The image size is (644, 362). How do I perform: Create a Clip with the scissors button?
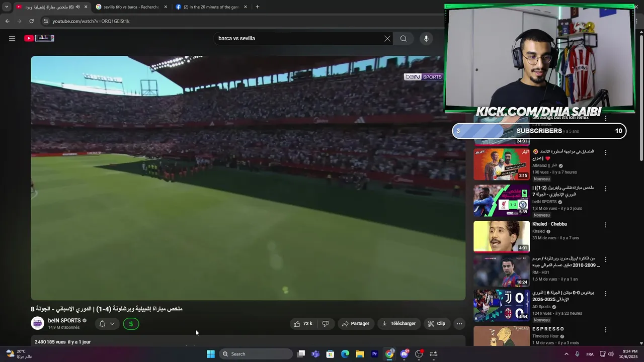click(x=436, y=324)
